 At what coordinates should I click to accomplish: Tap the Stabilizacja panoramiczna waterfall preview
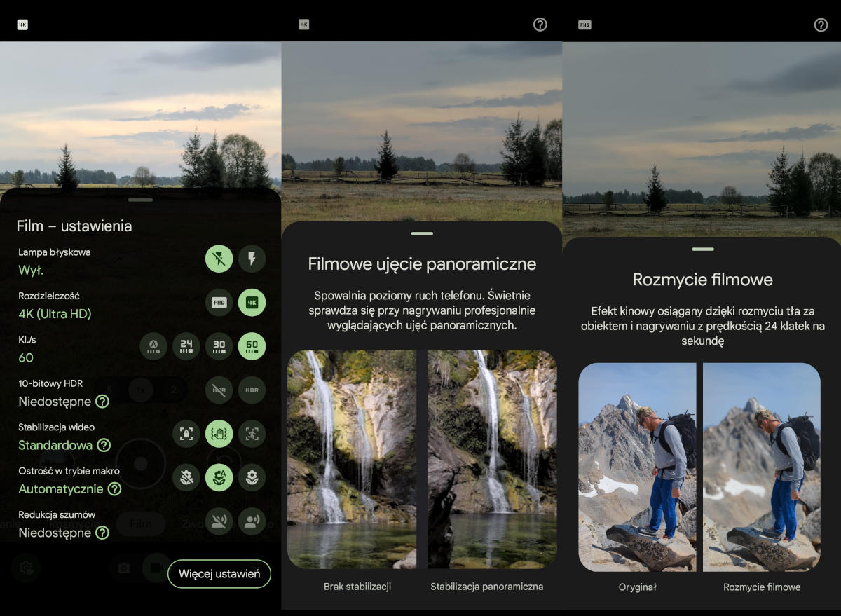(492, 459)
